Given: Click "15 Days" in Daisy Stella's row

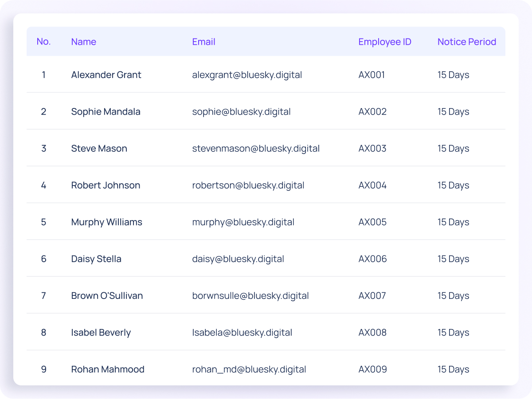Looking at the screenshot, I should (453, 259).
